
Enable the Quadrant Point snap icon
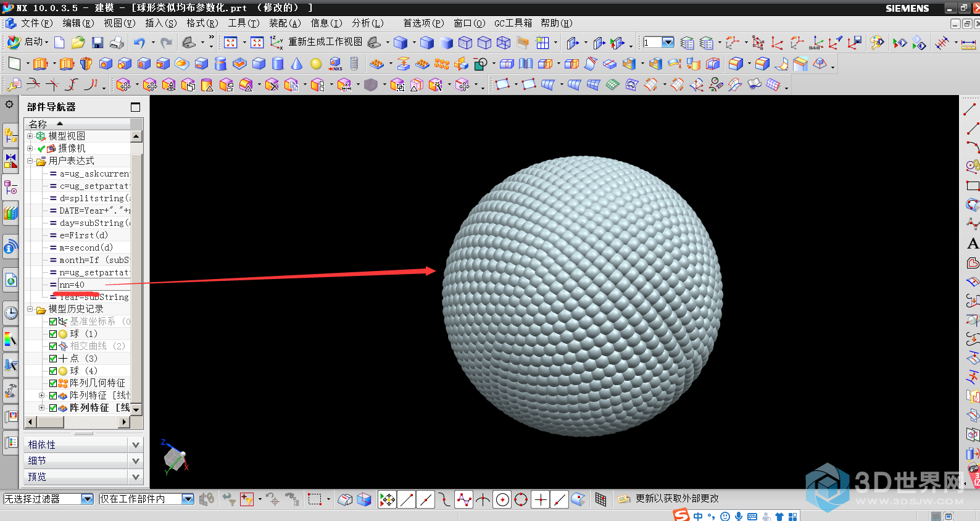[x=521, y=499]
